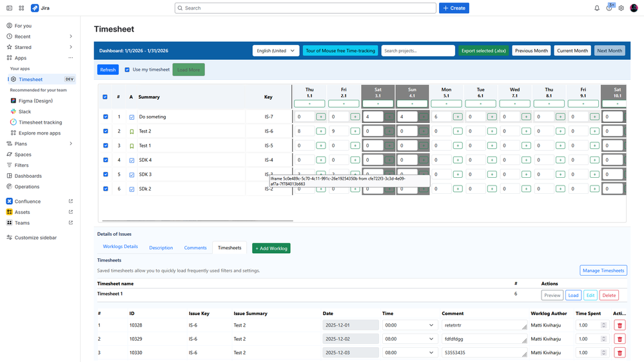Click the Search projects field
The width and height of the screenshot is (644, 362).
click(418, 50)
